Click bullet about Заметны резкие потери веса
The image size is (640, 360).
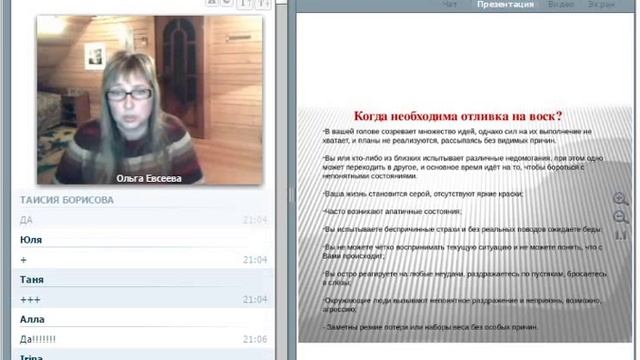430,327
